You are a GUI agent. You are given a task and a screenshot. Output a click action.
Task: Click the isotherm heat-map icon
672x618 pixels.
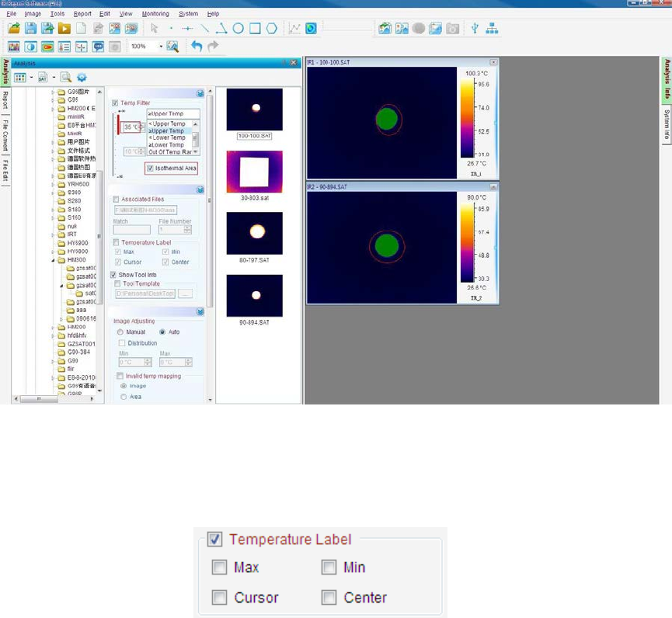(x=47, y=47)
